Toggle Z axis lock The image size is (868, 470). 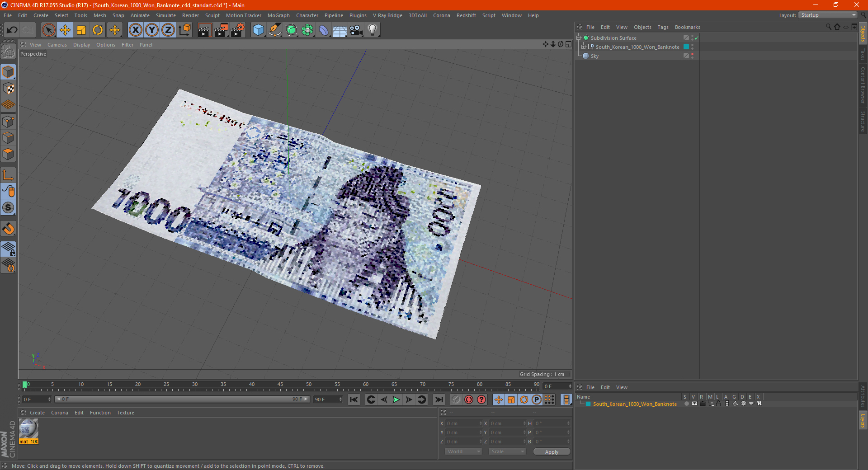168,30
